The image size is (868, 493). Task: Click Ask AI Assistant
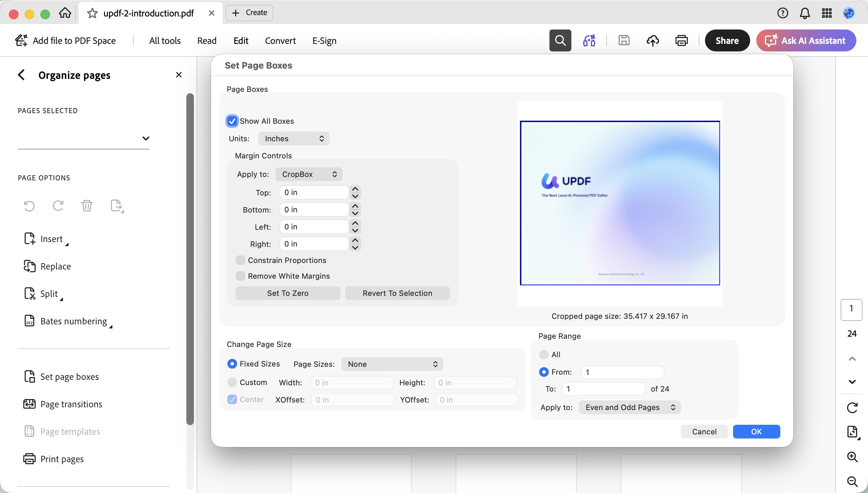[806, 40]
